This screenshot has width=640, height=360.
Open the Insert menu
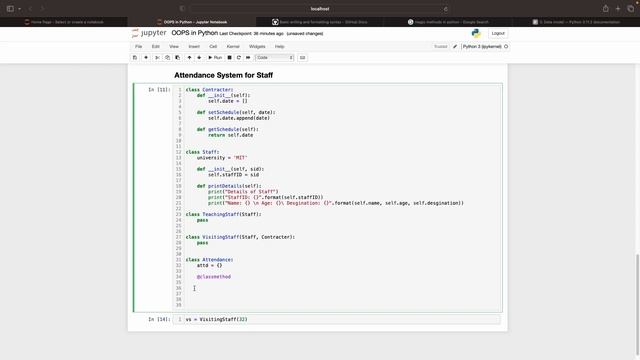tap(194, 47)
